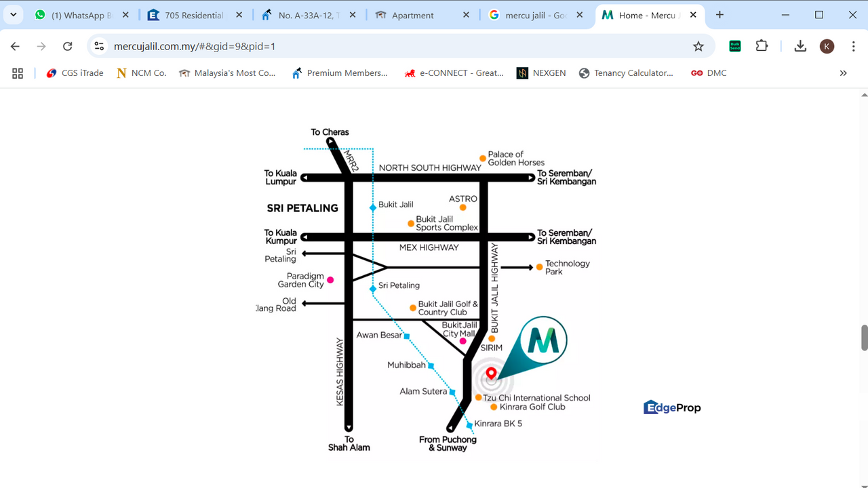Open the CGS iTrade bookmark
The image size is (868, 488).
pyautogui.click(x=75, y=73)
